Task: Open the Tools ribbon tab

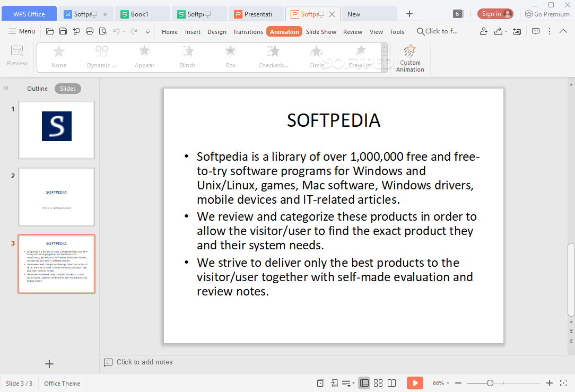Action: [x=396, y=32]
